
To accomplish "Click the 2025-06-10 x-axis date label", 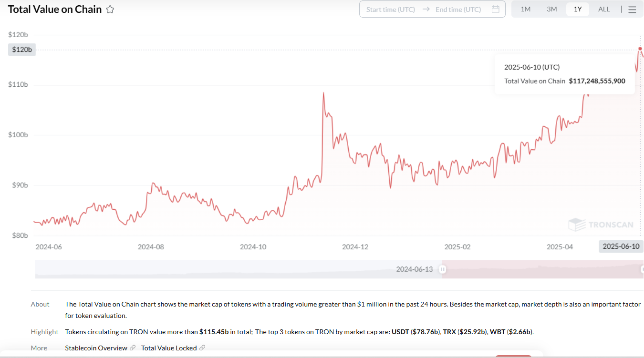I will pyautogui.click(x=621, y=246).
